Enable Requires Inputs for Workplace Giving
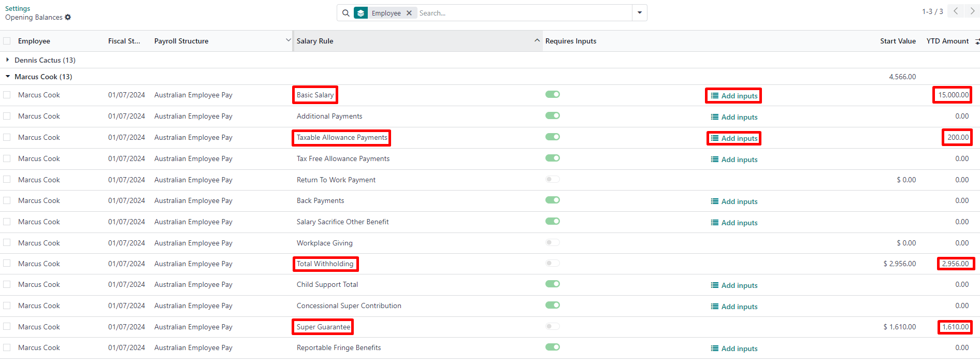Screen dimensions: 980x363 (553, 242)
